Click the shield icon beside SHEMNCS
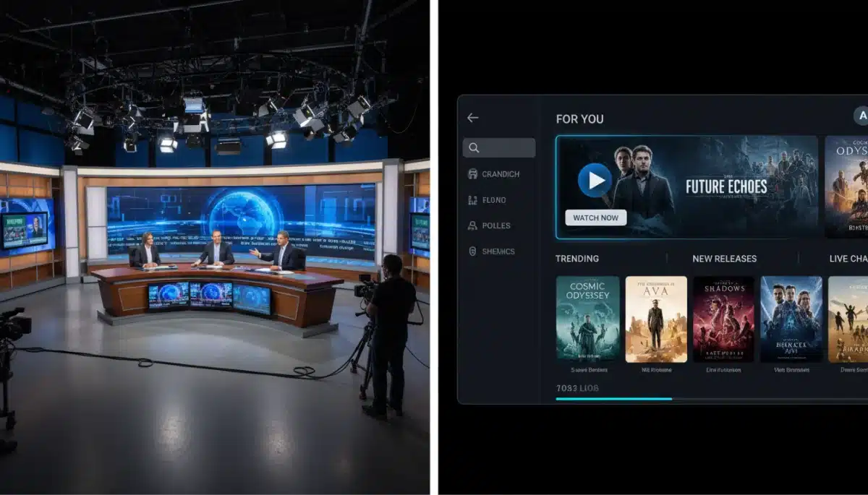The width and height of the screenshot is (868, 495). (473, 251)
